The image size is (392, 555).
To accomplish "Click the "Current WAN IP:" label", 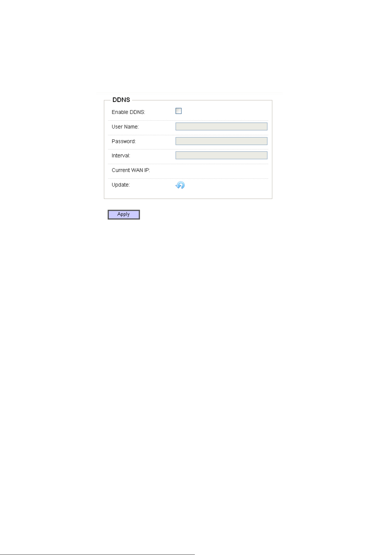I will click(x=131, y=170).
